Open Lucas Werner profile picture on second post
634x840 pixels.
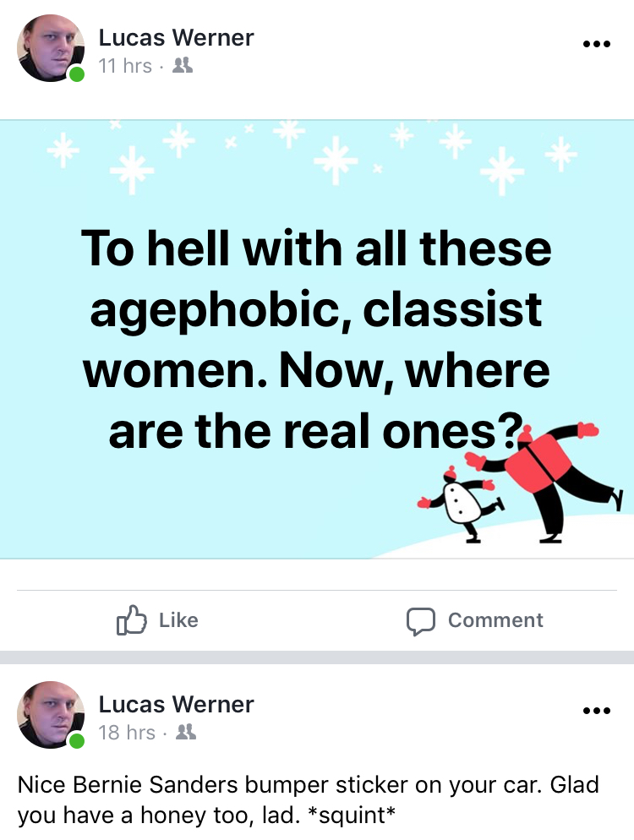[x=51, y=715]
